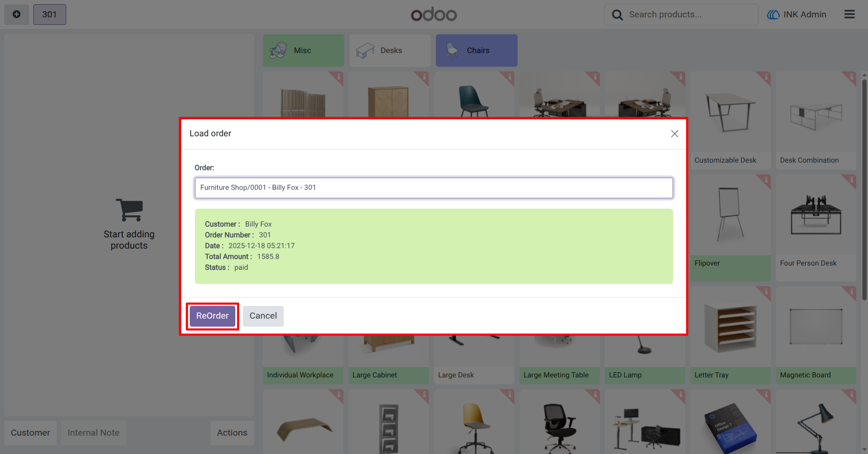Open info for Letter Tray
The width and height of the screenshot is (868, 454).
pos(765,292)
